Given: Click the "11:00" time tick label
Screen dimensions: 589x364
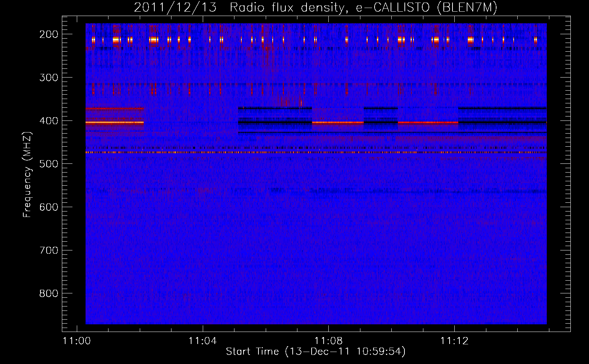Looking at the screenshot, I should click(x=77, y=341).
